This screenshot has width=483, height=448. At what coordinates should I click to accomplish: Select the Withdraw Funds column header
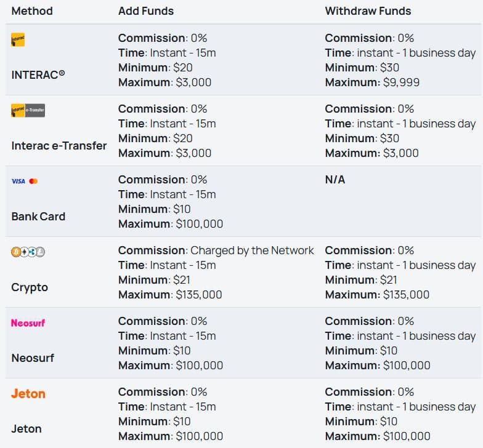(368, 11)
